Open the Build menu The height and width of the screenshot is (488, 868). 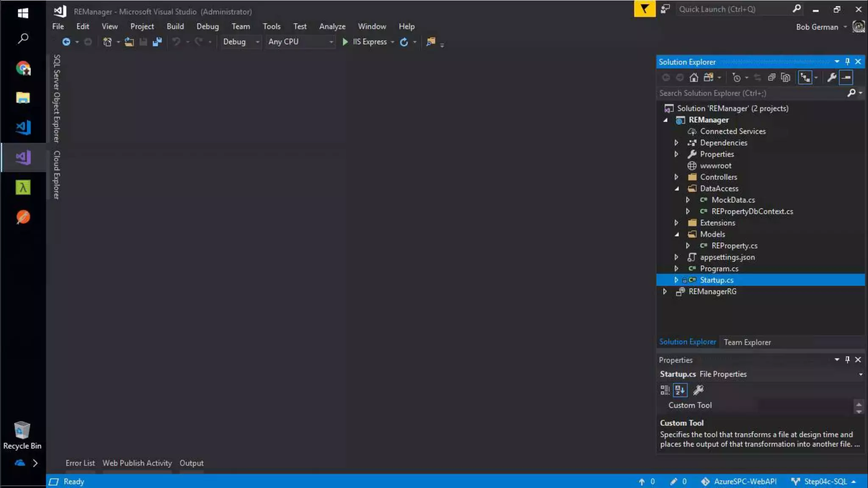click(175, 26)
